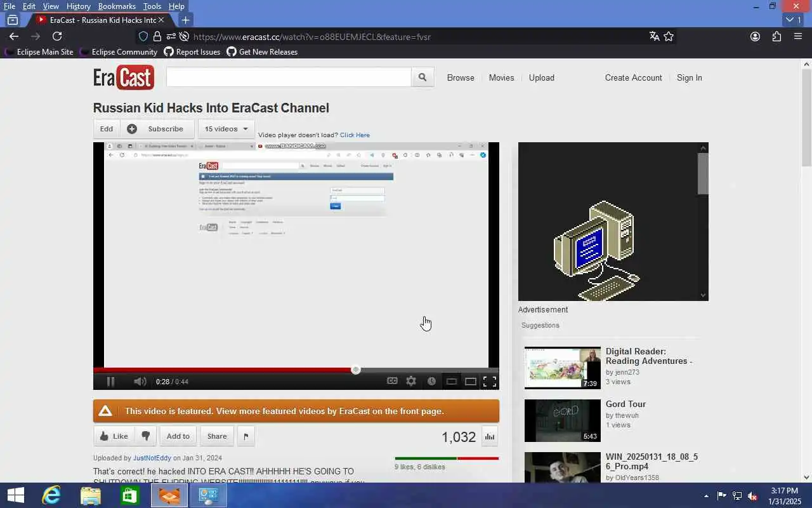Click the 'Click Here' video player link

355,135
